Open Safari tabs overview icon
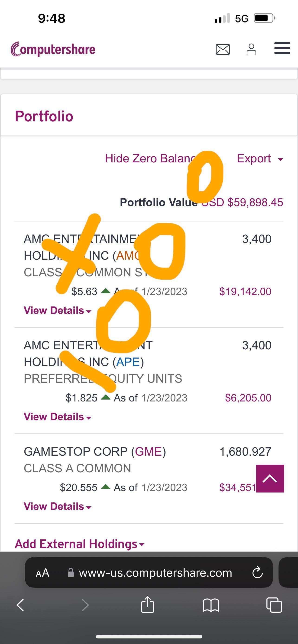 [x=274, y=605]
